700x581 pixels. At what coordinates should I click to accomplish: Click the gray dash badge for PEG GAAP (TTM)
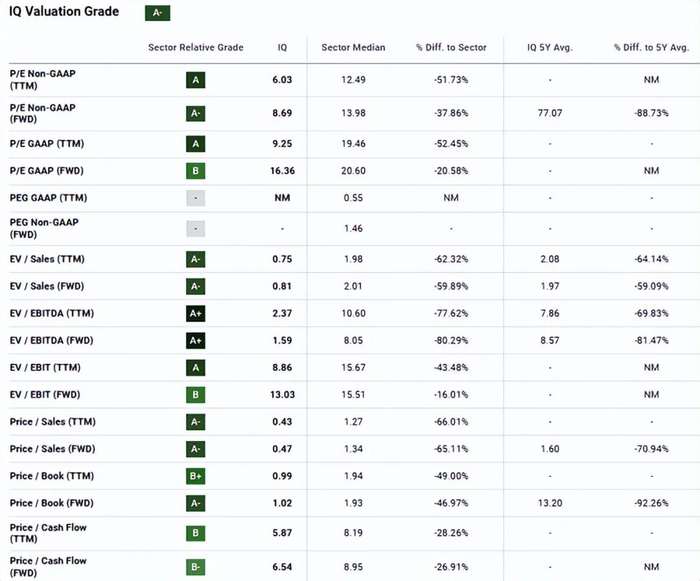196,198
